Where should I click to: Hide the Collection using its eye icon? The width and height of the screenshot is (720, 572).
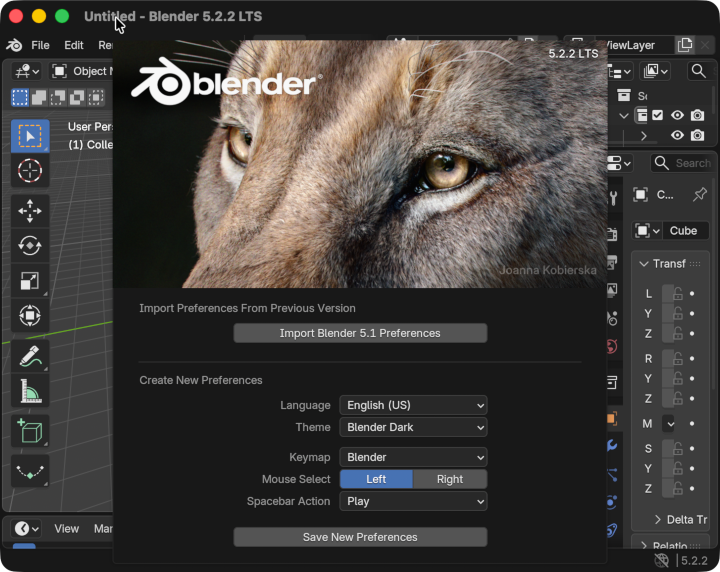[677, 115]
